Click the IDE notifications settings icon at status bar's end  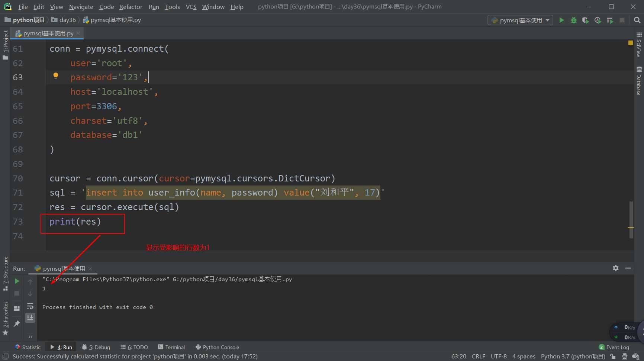pyautogui.click(x=636, y=356)
